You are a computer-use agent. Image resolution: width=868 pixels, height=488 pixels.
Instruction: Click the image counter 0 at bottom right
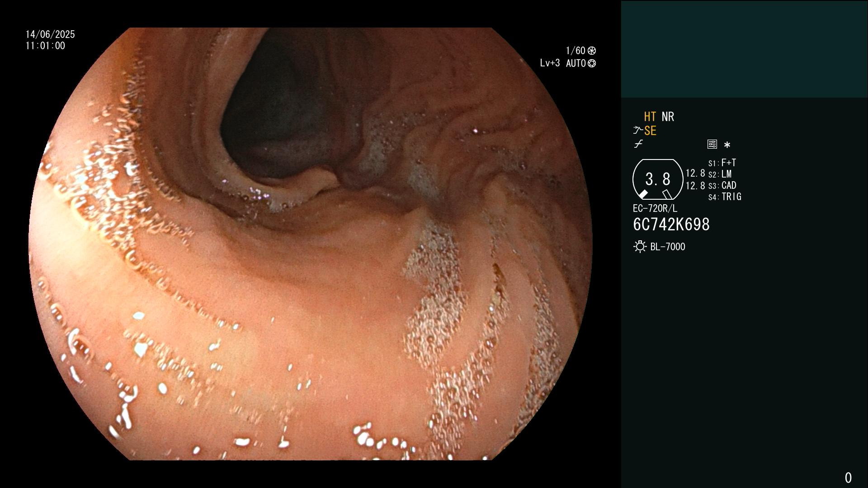pos(848,478)
